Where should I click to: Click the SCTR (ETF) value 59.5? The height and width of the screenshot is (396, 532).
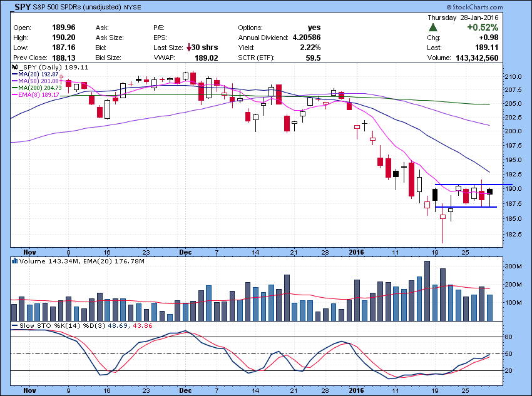tap(313, 58)
